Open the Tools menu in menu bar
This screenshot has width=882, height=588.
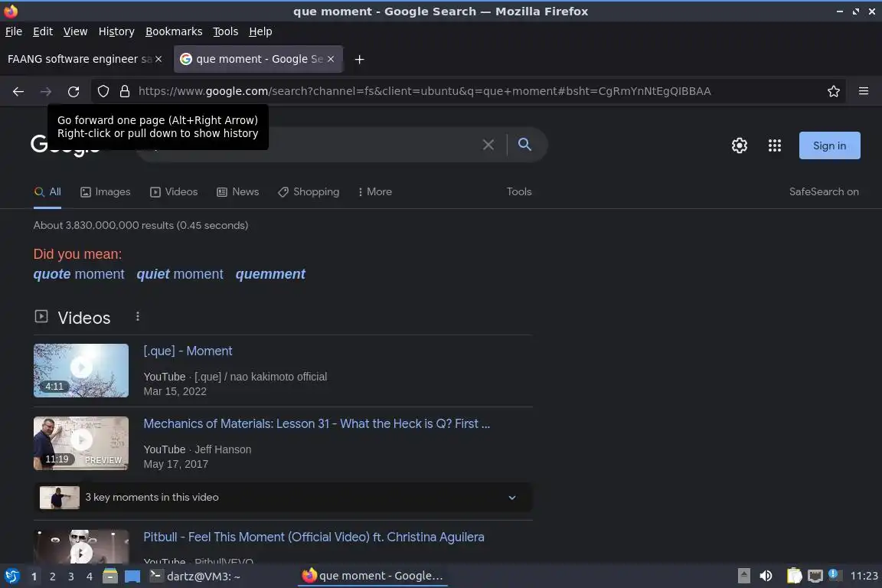tap(226, 31)
